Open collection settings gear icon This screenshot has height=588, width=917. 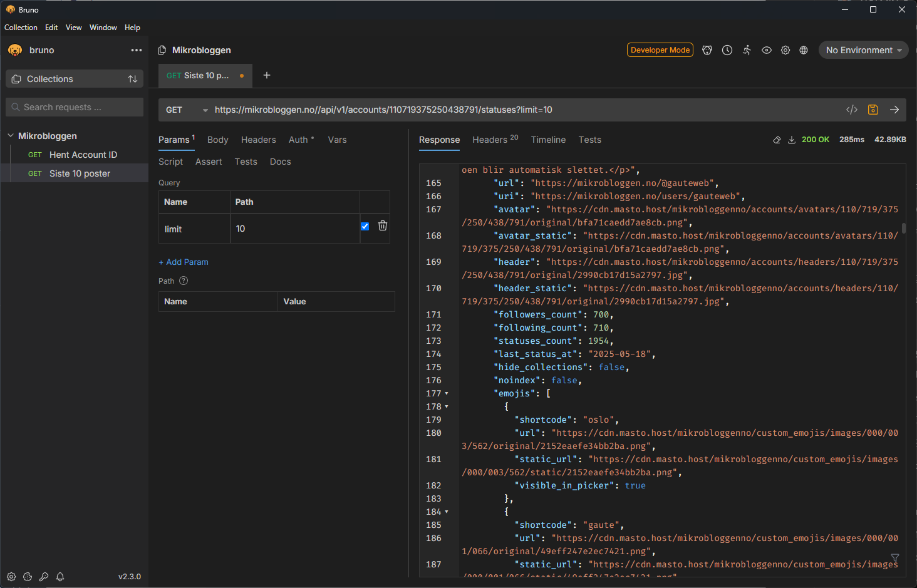[785, 50]
